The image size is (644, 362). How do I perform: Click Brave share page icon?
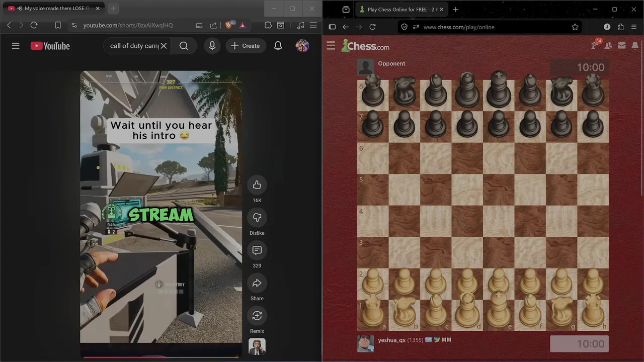(213, 25)
